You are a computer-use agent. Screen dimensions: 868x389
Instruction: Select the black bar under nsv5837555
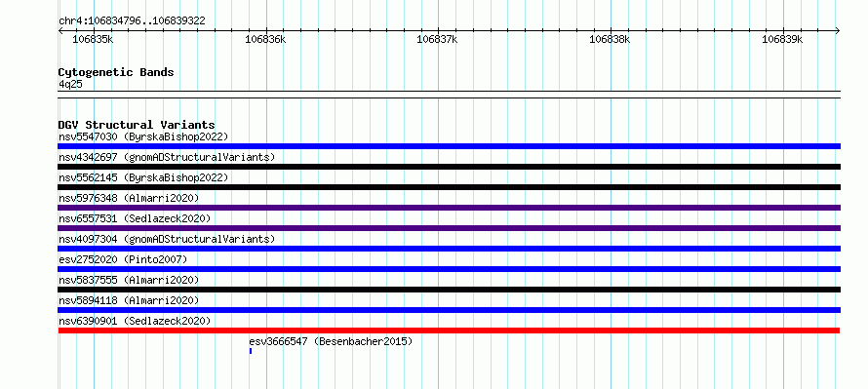pyautogui.click(x=449, y=290)
